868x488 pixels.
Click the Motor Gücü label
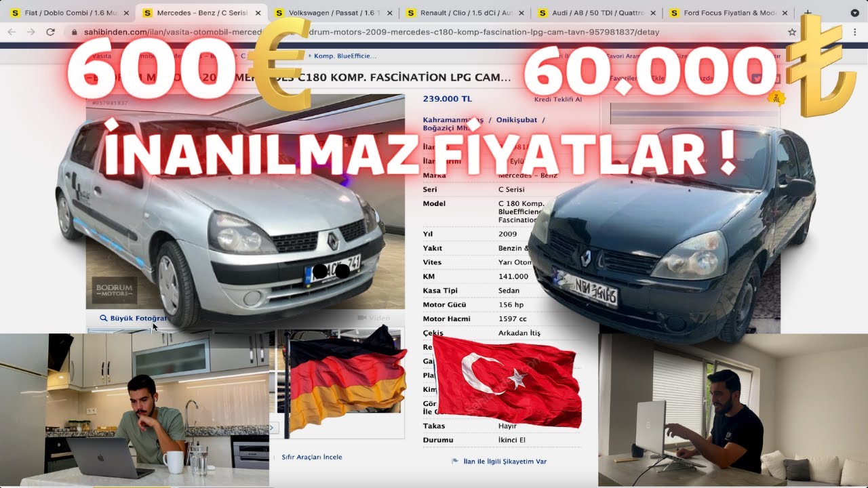point(443,305)
